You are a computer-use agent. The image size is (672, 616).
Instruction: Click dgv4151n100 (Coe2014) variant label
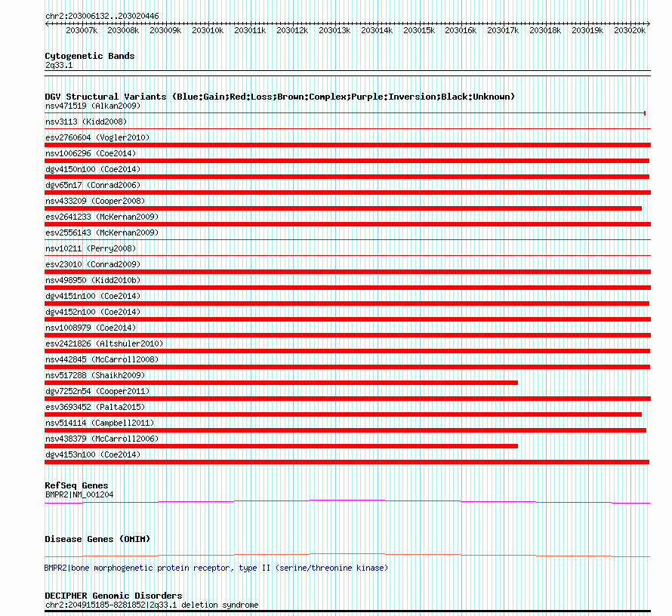click(93, 296)
